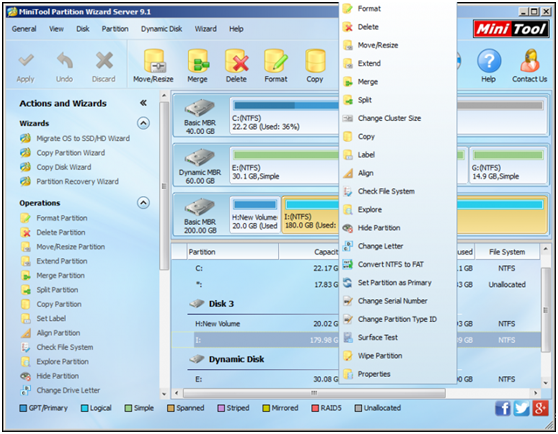Image resolution: width=558 pixels, height=434 pixels.
Task: Choose Surface Test in the context menu
Action: click(398, 338)
